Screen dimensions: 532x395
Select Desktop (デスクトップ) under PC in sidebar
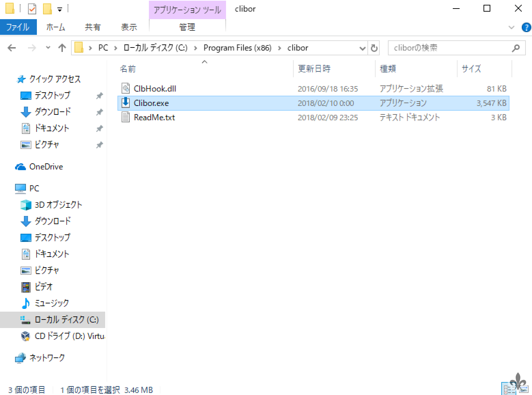pos(53,237)
